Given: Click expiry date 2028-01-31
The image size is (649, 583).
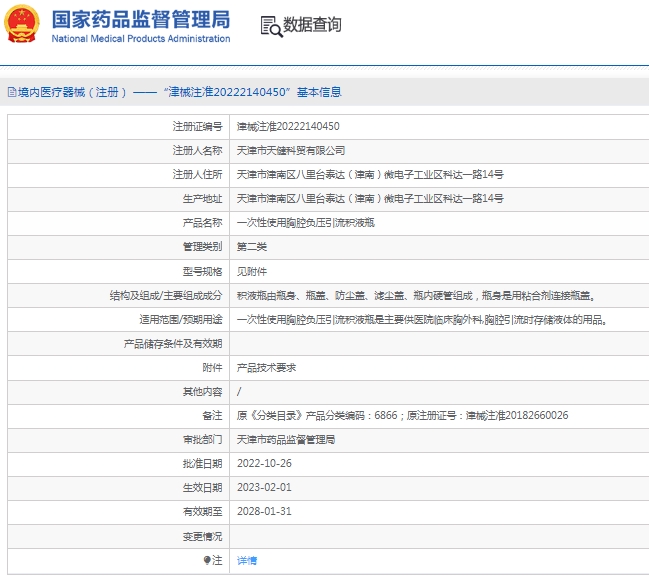Looking at the screenshot, I should (x=264, y=511).
